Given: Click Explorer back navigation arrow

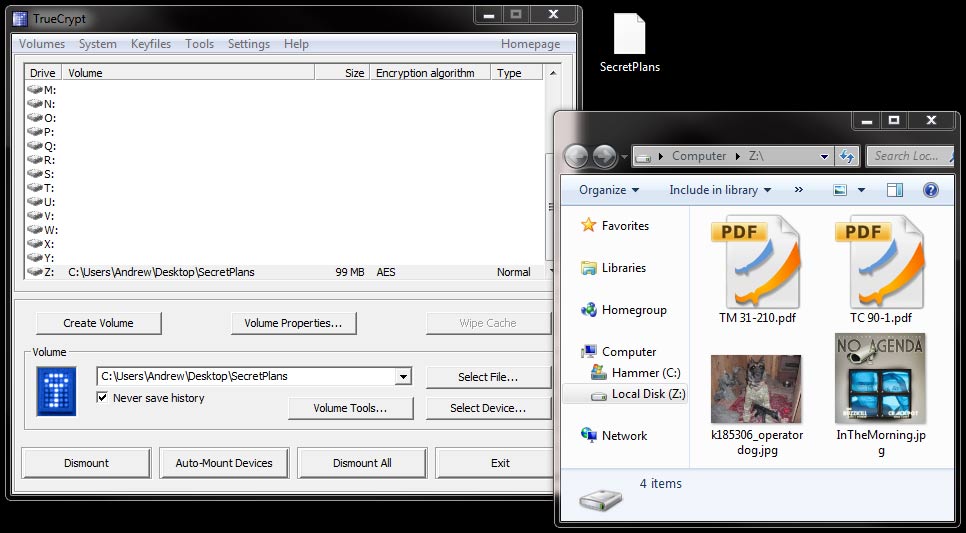Looking at the screenshot, I should (577, 157).
